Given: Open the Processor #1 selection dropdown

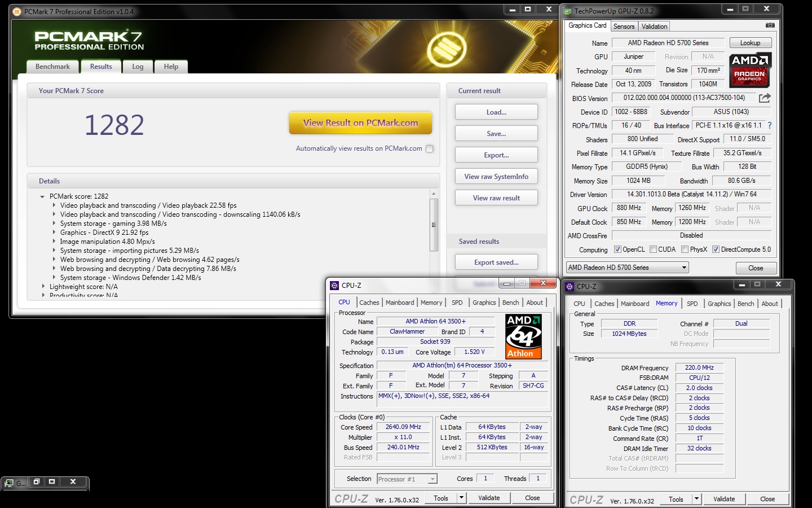Looking at the screenshot, I should 407,479.
